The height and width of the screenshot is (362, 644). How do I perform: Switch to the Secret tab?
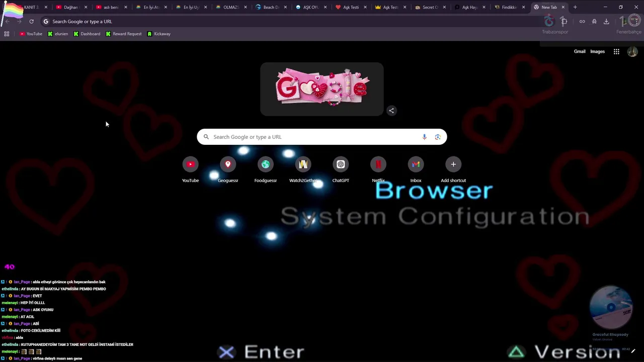(x=430, y=7)
